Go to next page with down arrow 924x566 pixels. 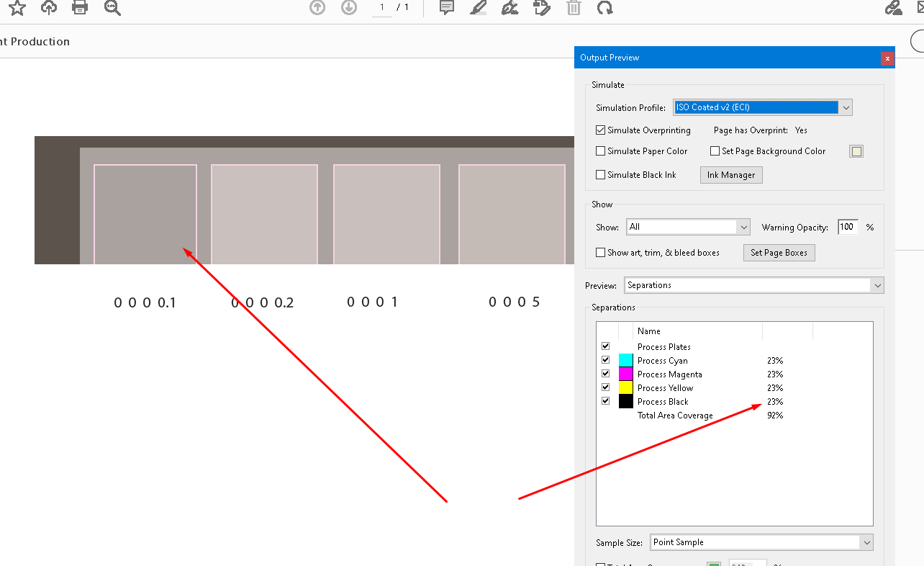point(349,8)
